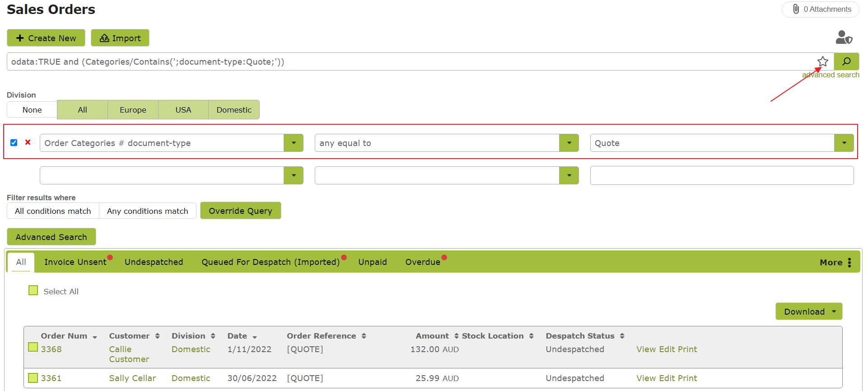
Task: Switch to Invoice Unsent tab
Action: click(75, 262)
